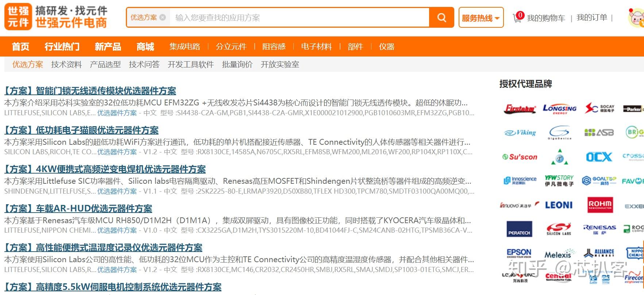Open the Alliance Memory brand logo
644x295 pixels.
click(599, 253)
